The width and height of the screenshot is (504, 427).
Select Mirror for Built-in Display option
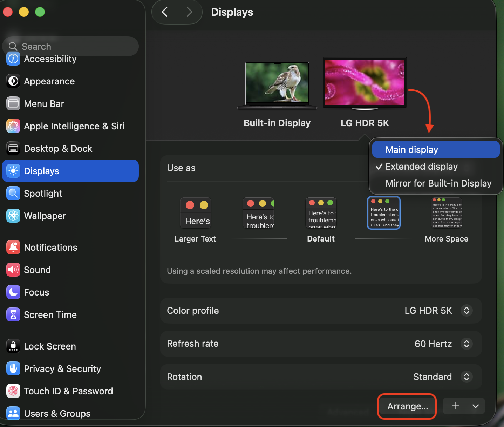point(438,183)
